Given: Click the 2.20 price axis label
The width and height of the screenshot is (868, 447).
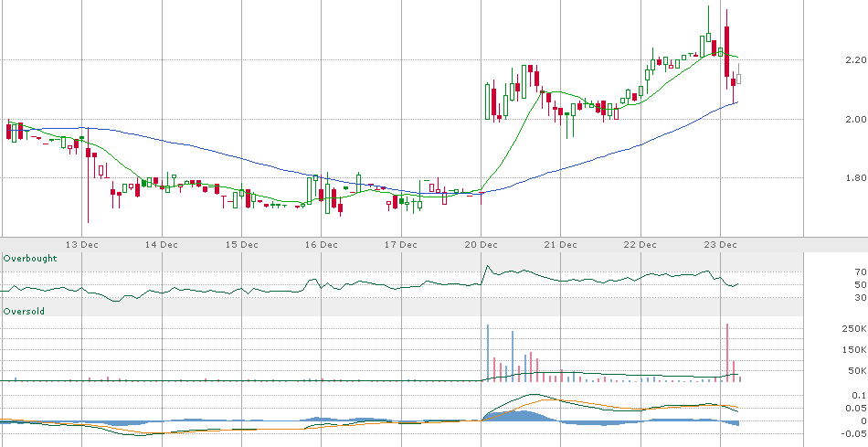Looking at the screenshot, I should click(x=856, y=59).
